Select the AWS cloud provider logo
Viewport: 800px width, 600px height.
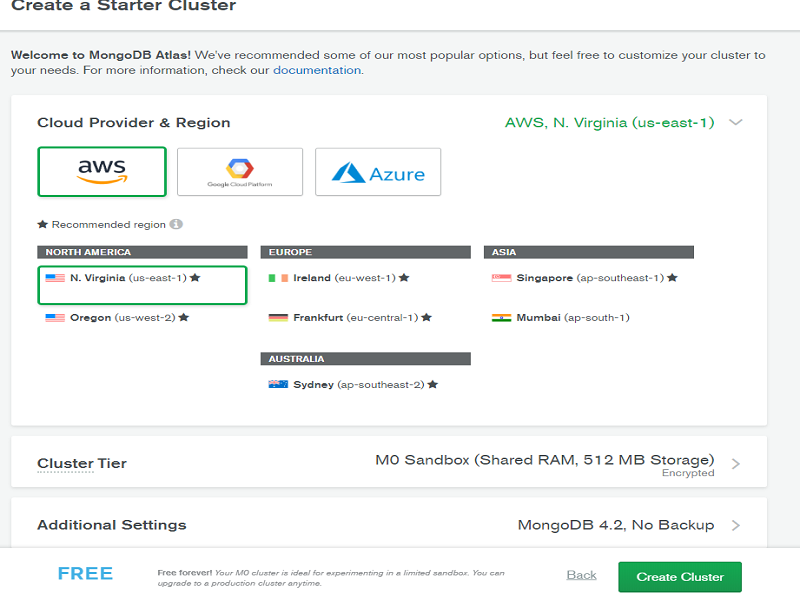102,172
